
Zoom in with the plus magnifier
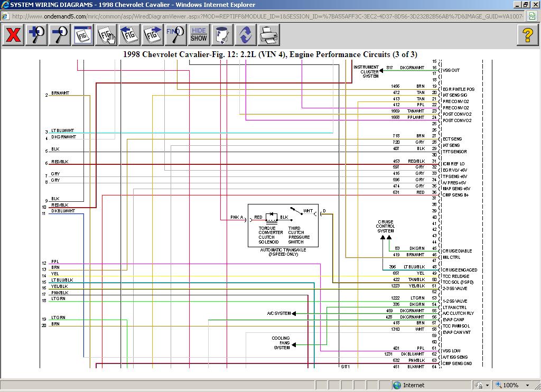pos(36,35)
